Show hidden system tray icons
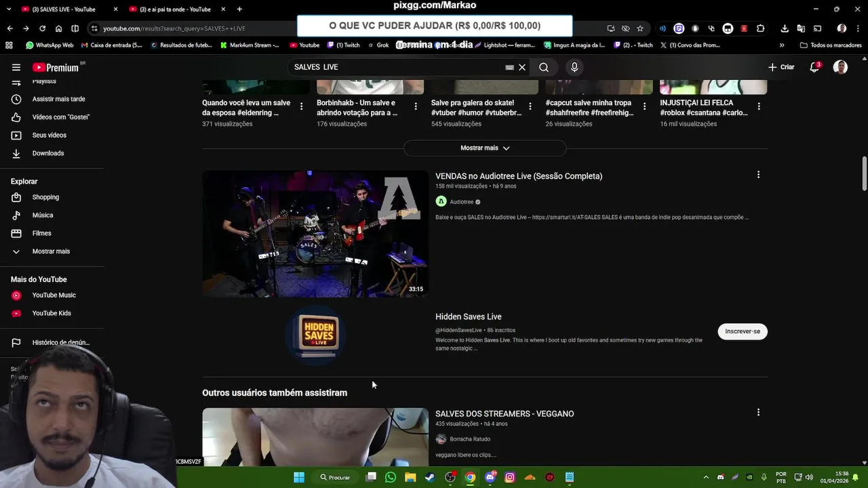Viewport: 868px width, 488px height. [705, 477]
